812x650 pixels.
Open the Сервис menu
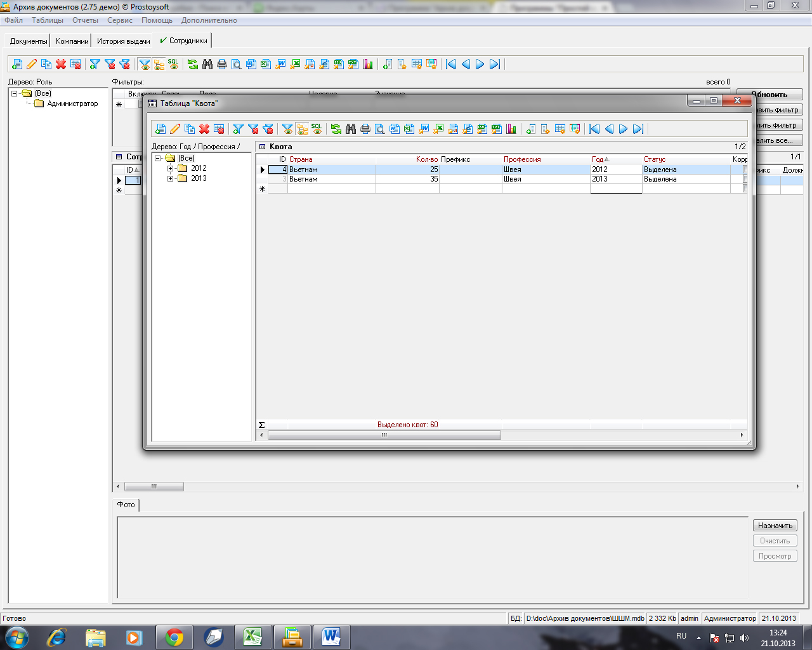coord(119,20)
